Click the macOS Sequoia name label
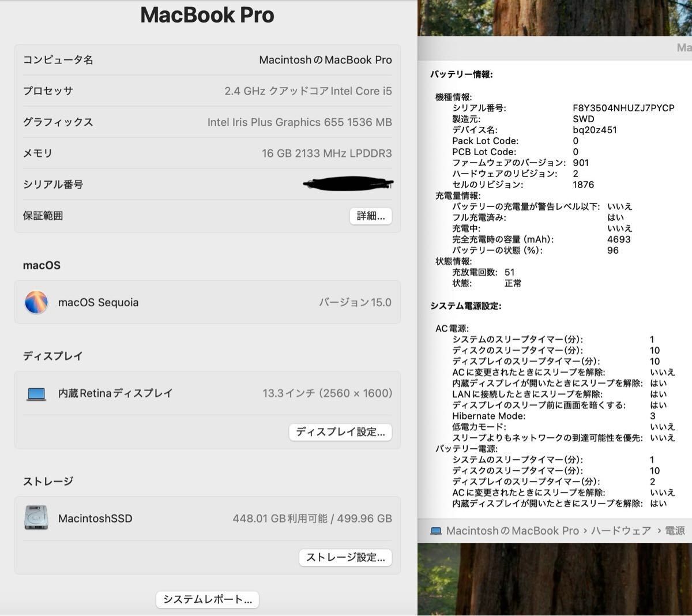This screenshot has height=616, width=692. click(x=98, y=303)
